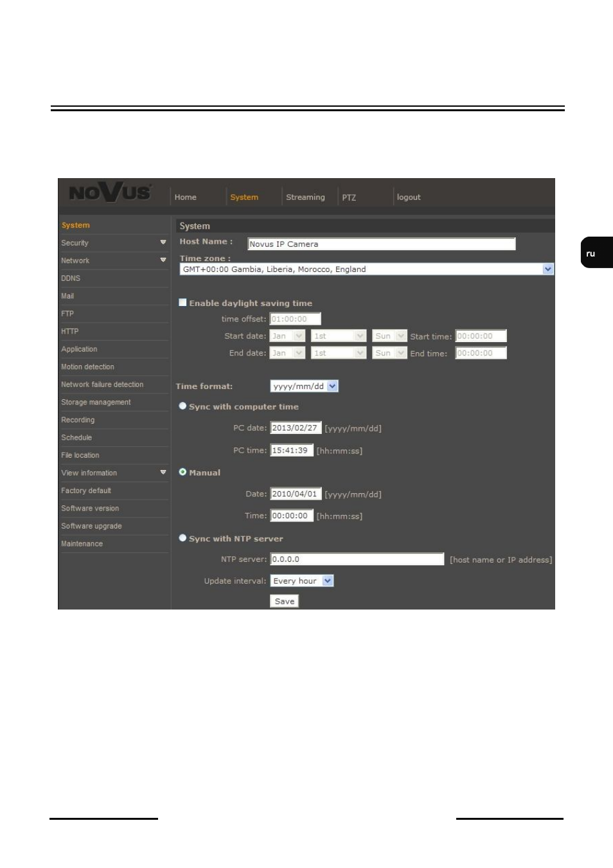The image size is (613, 868).
Task: Open Start date week dropdown
Action: pos(339,336)
